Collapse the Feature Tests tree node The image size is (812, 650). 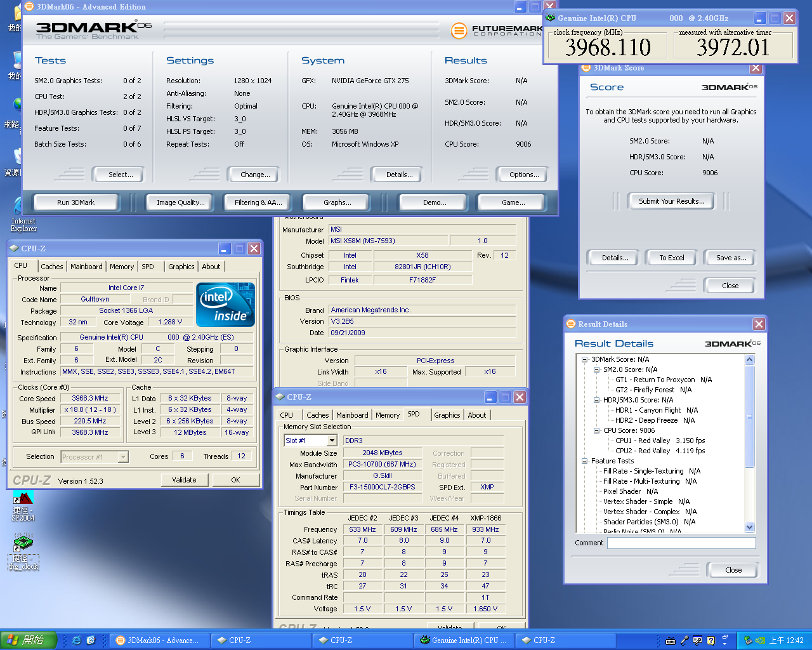click(584, 461)
